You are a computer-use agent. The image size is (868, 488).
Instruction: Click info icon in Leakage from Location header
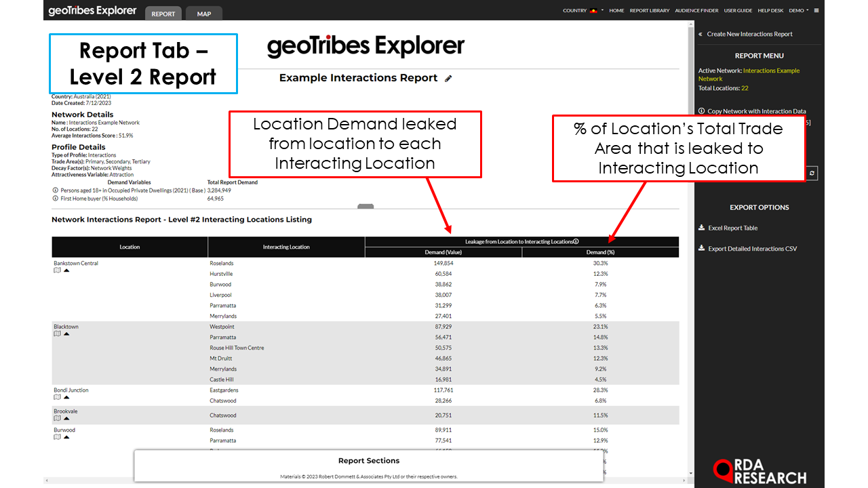[x=576, y=241]
